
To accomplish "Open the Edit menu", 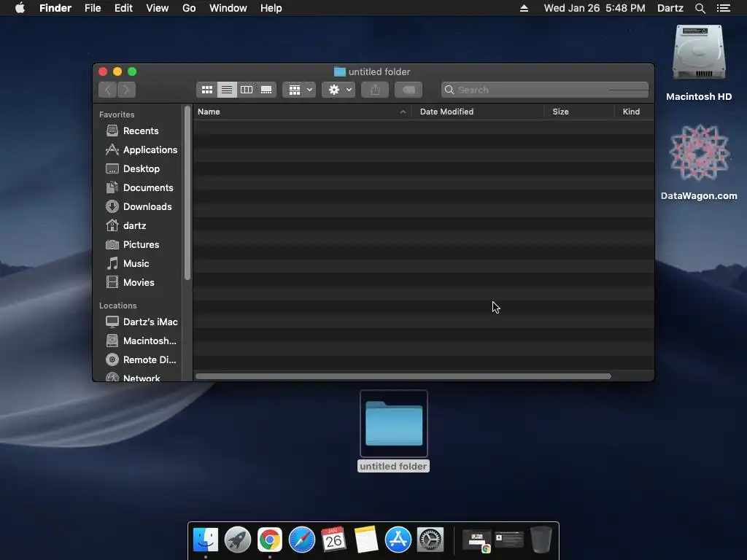I will [123, 8].
